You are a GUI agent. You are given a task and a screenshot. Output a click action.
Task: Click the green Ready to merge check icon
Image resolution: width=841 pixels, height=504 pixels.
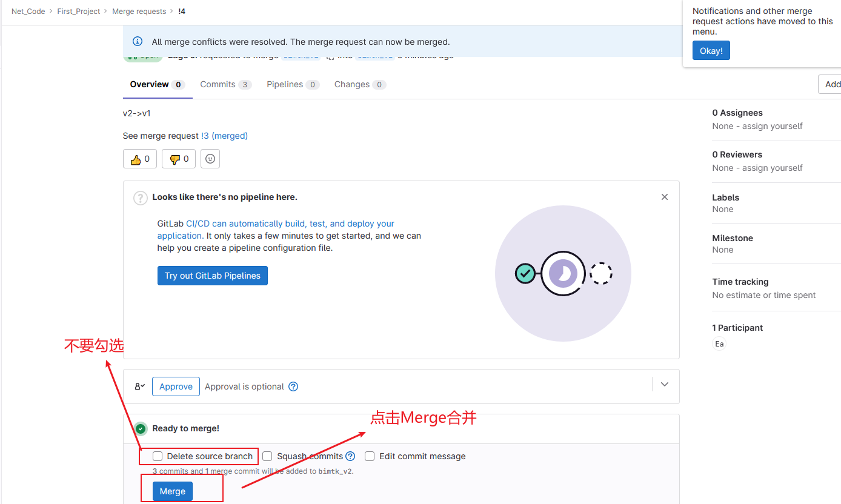[x=141, y=429]
